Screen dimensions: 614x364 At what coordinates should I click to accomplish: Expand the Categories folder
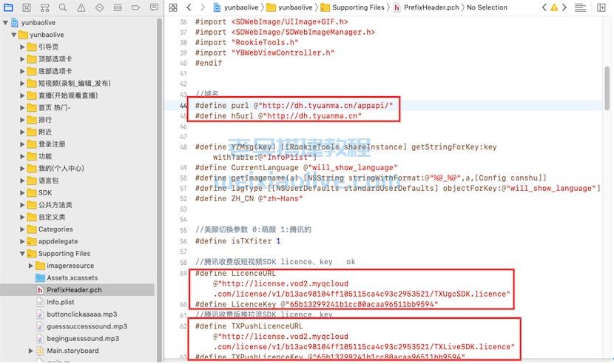(22, 229)
